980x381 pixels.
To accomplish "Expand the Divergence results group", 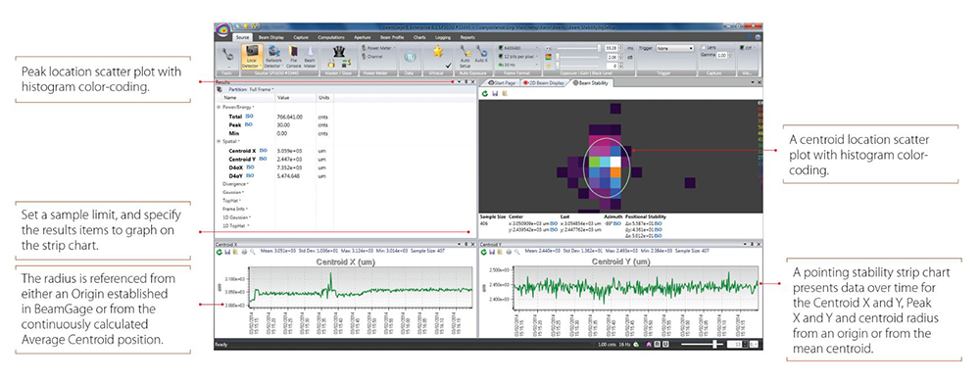I will click(x=235, y=184).
